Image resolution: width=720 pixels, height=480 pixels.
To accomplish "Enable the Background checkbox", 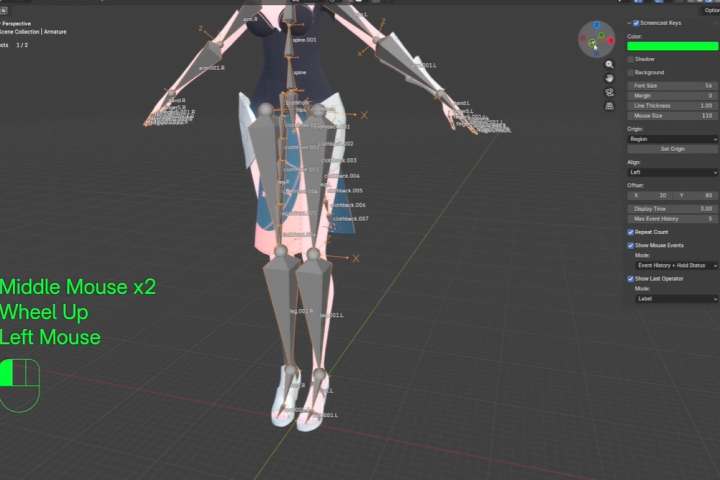I will point(630,73).
